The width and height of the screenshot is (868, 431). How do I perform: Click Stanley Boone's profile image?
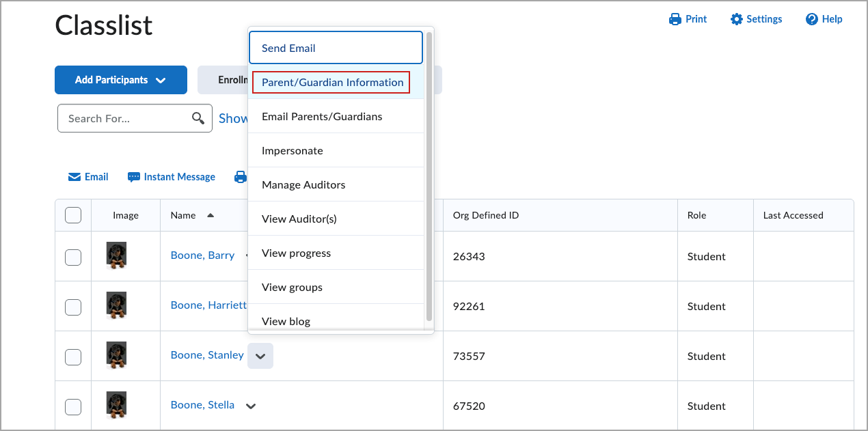click(x=116, y=355)
